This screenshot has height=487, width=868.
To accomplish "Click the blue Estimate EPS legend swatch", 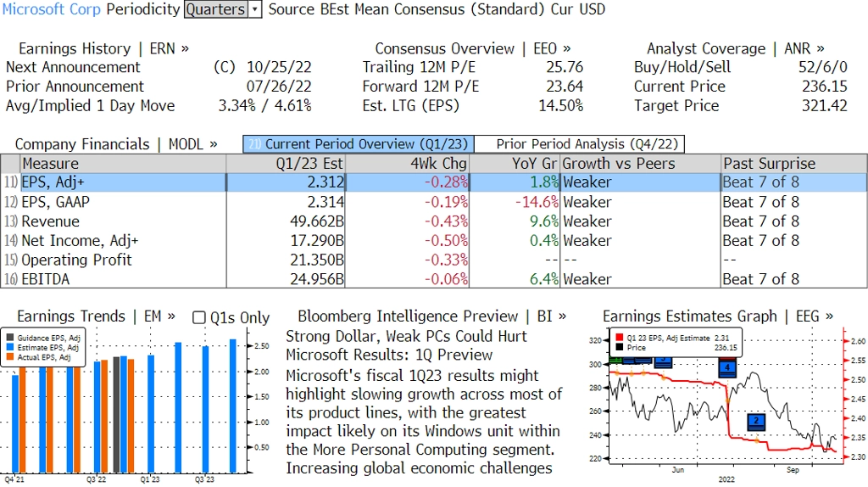I will 10,347.
